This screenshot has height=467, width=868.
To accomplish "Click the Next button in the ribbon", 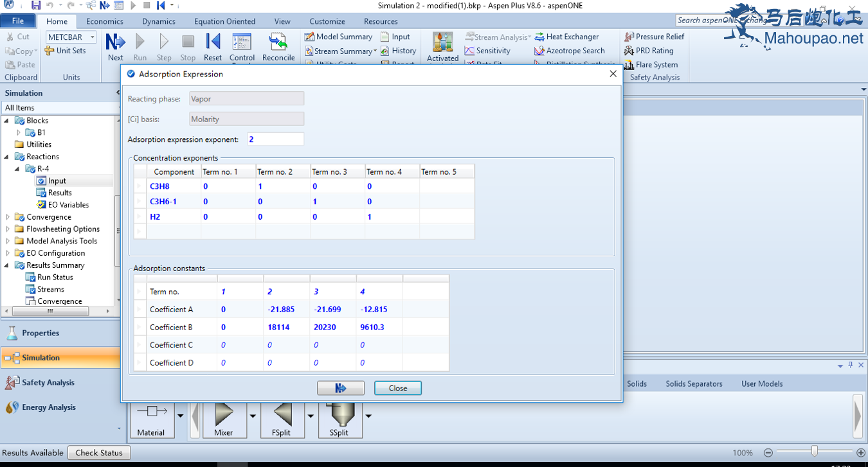I will click(116, 47).
